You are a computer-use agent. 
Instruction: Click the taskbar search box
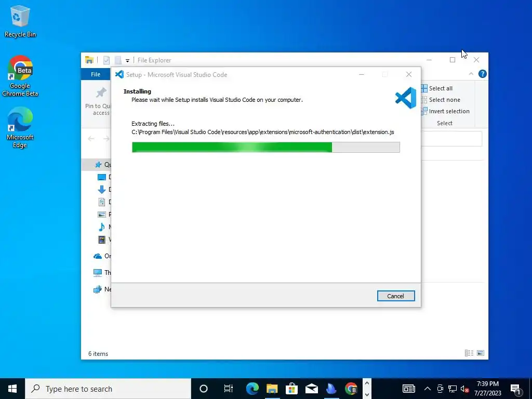point(108,389)
